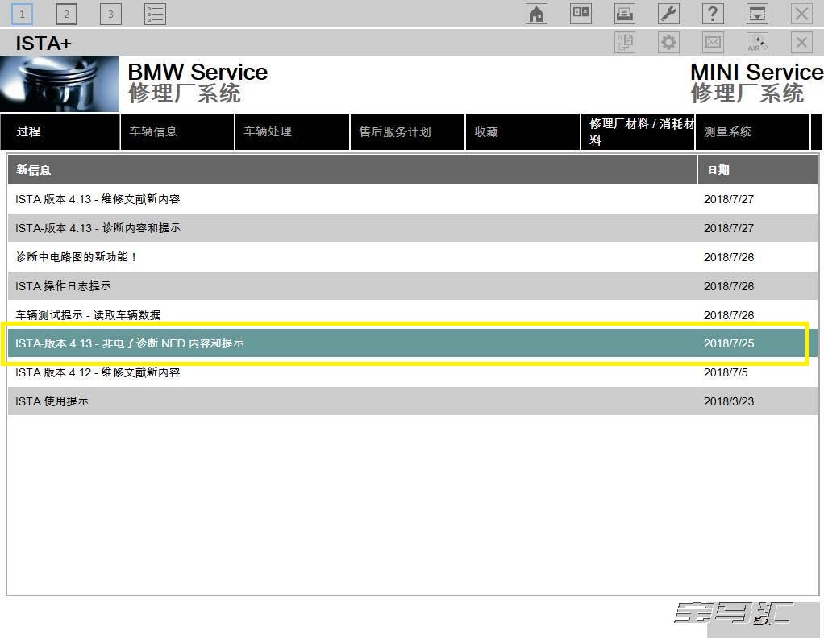Open the 过程 tab
This screenshot has height=644, width=824.
coord(60,132)
